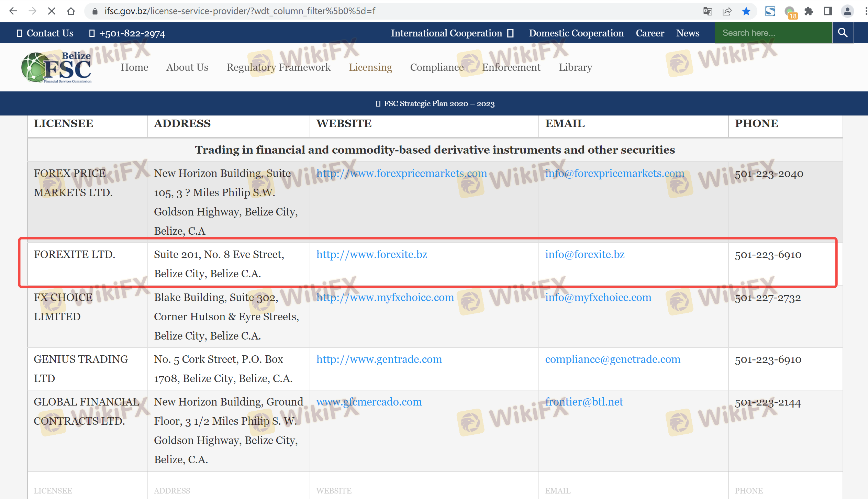Click the share page icon
868x499 pixels.
727,11
